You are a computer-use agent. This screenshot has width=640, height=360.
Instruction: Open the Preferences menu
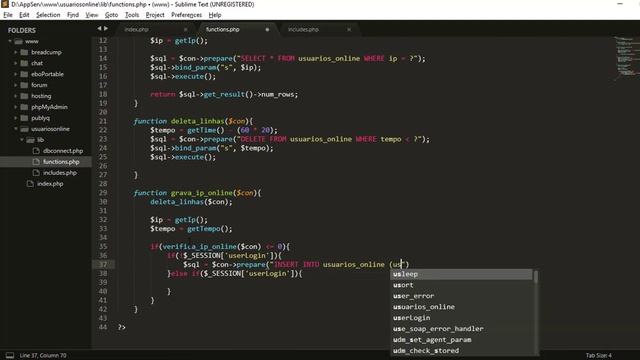(x=186, y=15)
